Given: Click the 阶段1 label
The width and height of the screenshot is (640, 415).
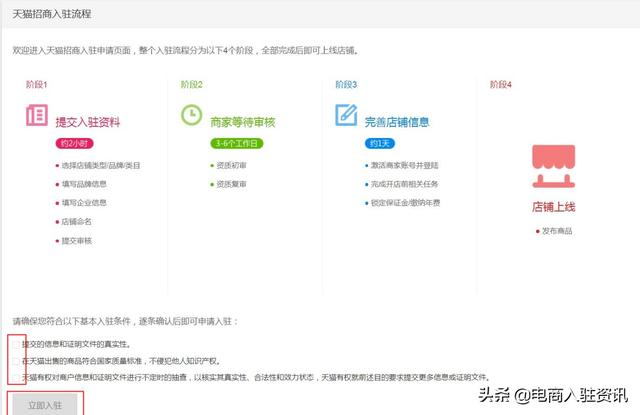Looking at the screenshot, I should 37,84.
